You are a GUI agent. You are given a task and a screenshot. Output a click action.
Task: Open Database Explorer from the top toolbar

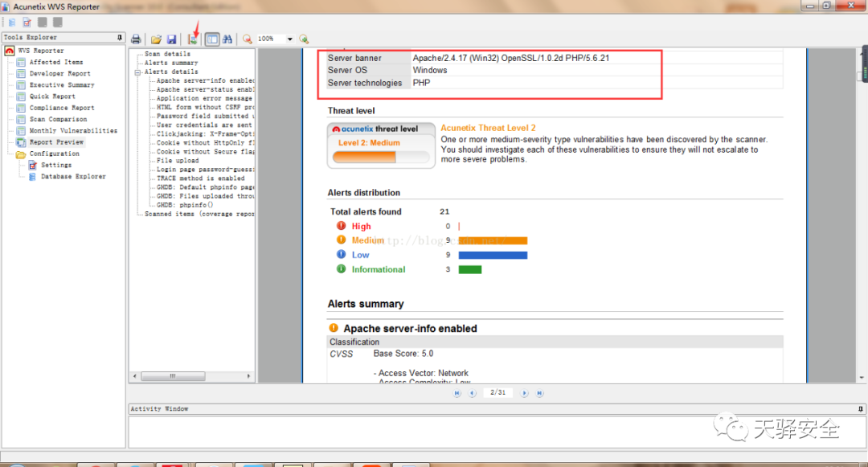(11, 23)
